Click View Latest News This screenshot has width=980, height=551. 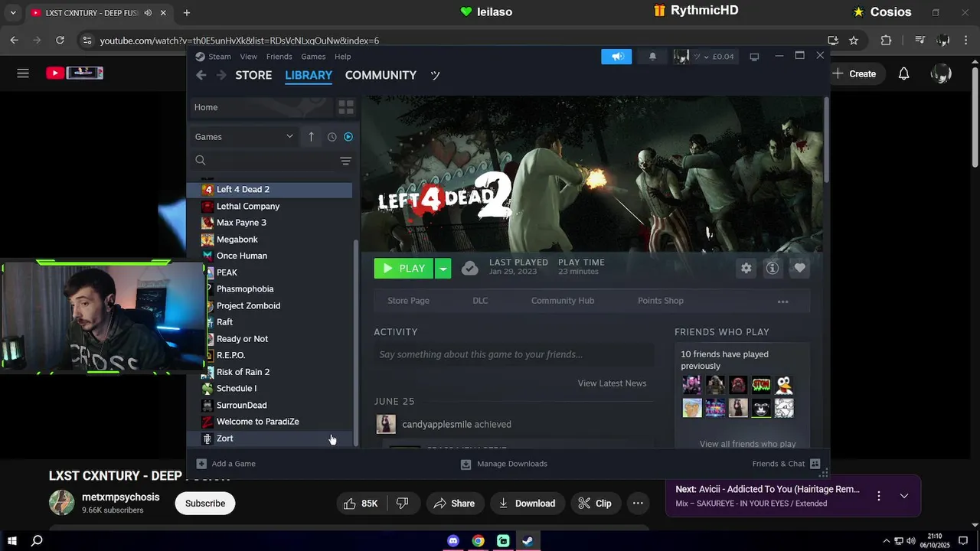[612, 383]
